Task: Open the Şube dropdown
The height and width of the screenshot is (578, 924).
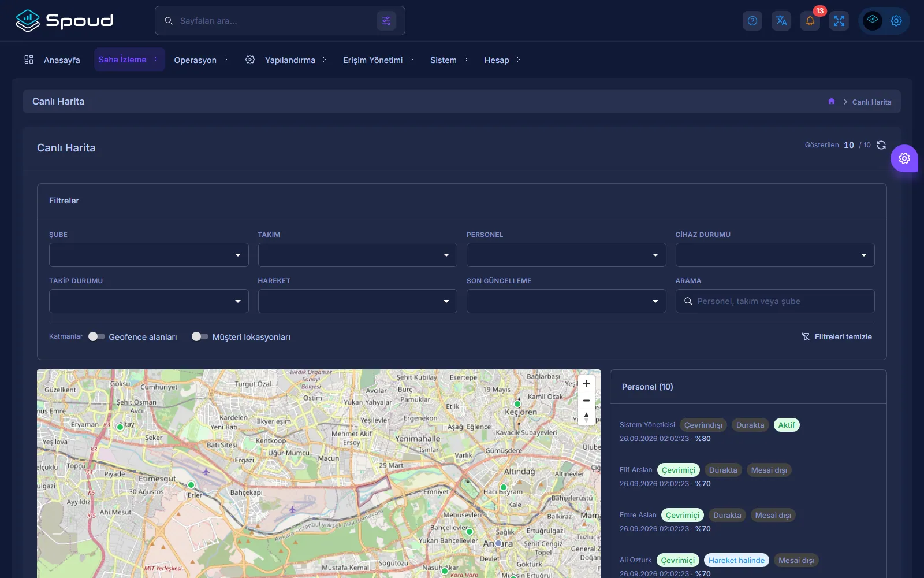Action: pyautogui.click(x=149, y=255)
